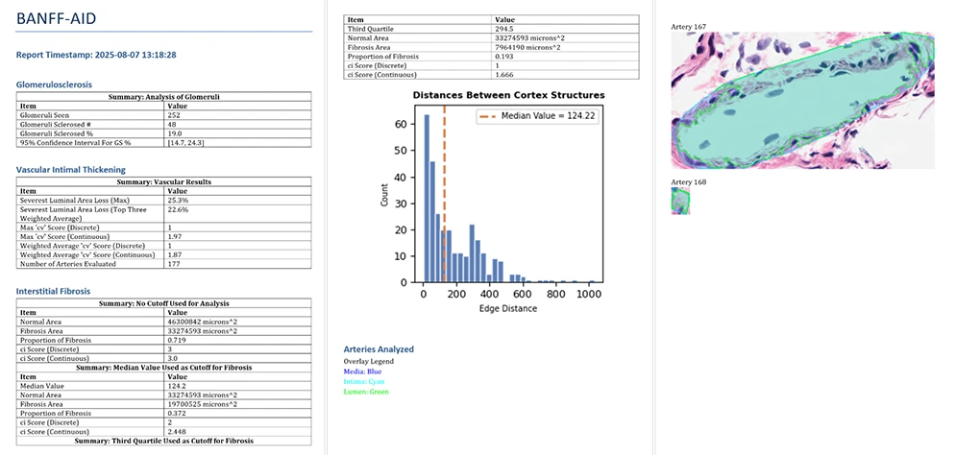Click Summary: No Cutoff Used for Analysis header
The height and width of the screenshot is (455, 980).
[x=163, y=303]
